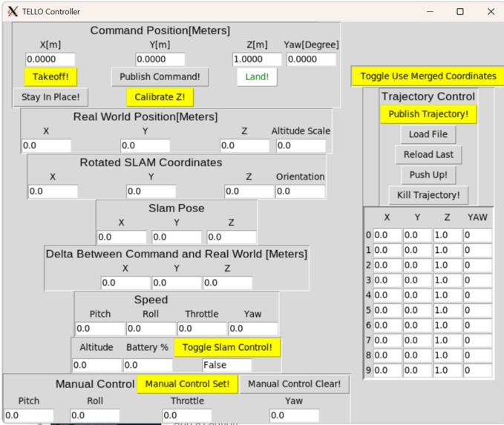
Task: Click Rotated SLAM Coordinates Y field
Action: coord(151,191)
